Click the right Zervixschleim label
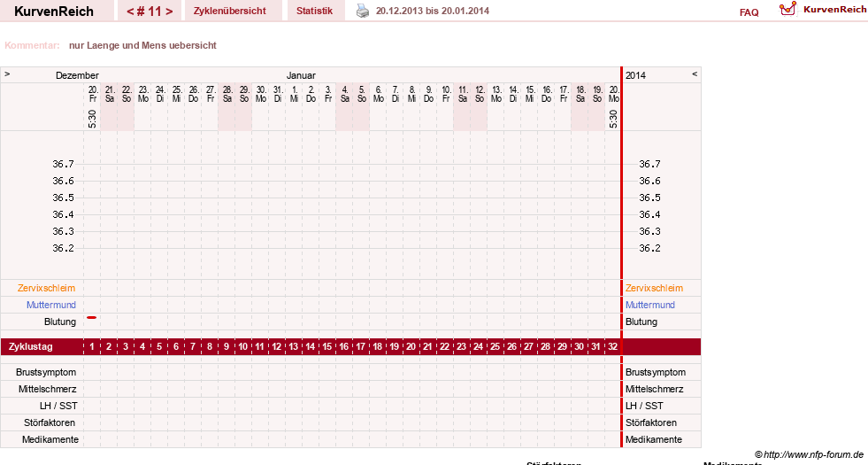 (x=654, y=288)
